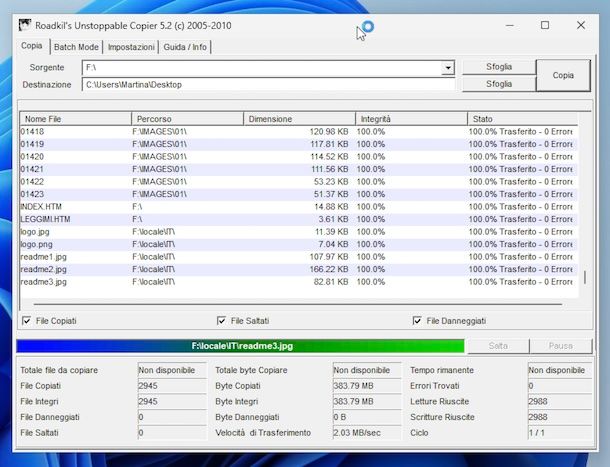Open the Impostazioni tab
The height and width of the screenshot is (467, 610).
point(131,47)
